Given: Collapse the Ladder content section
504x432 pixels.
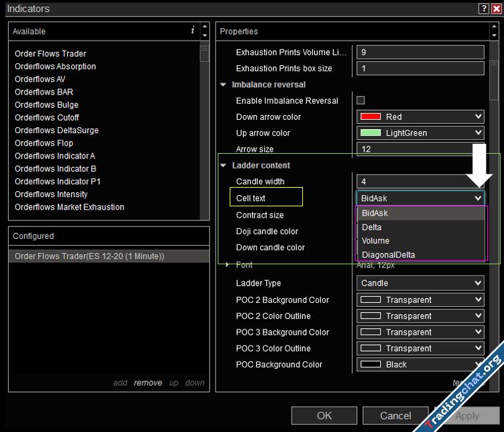Looking at the screenshot, I should pos(224,166).
